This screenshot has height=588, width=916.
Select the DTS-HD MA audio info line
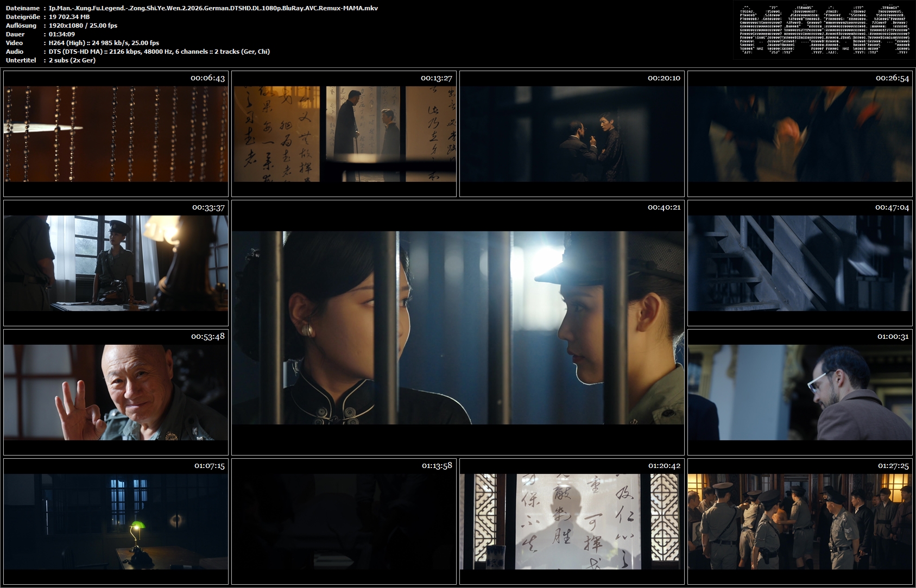(x=159, y=52)
